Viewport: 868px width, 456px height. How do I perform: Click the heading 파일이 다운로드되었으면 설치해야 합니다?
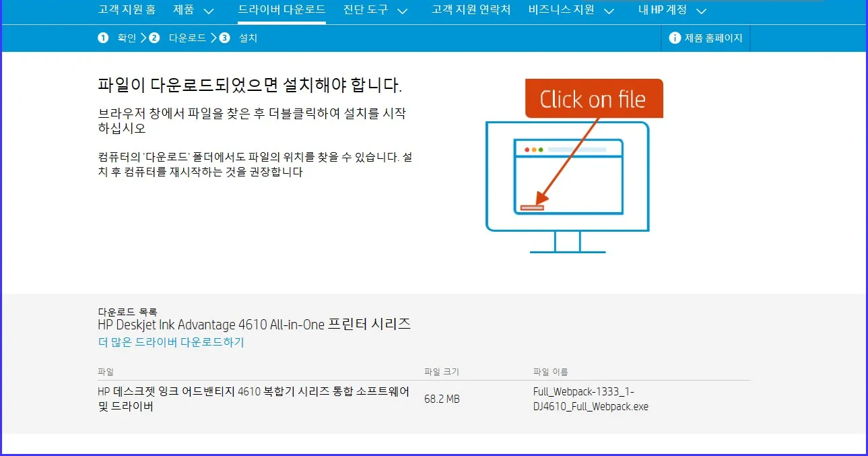click(x=250, y=86)
